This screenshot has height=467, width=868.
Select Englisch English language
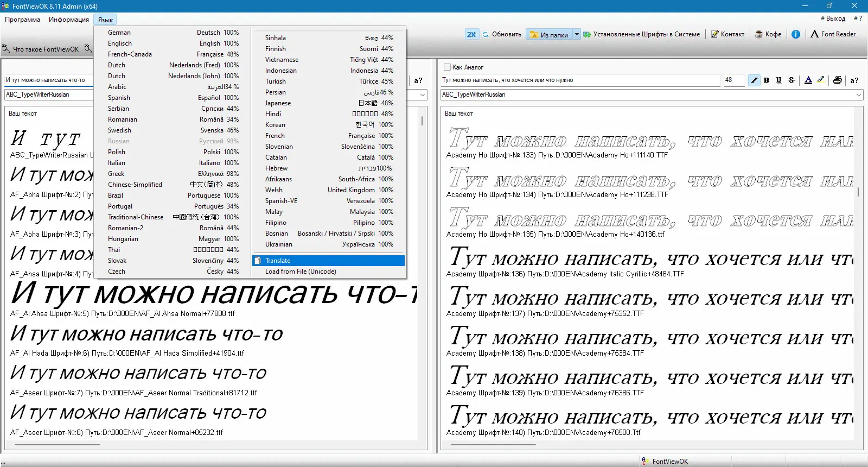(x=173, y=43)
